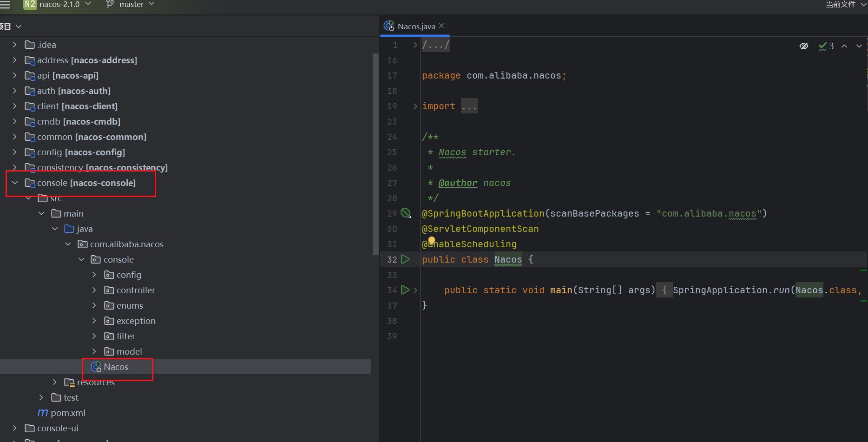Expand the filter package

[x=94, y=336]
